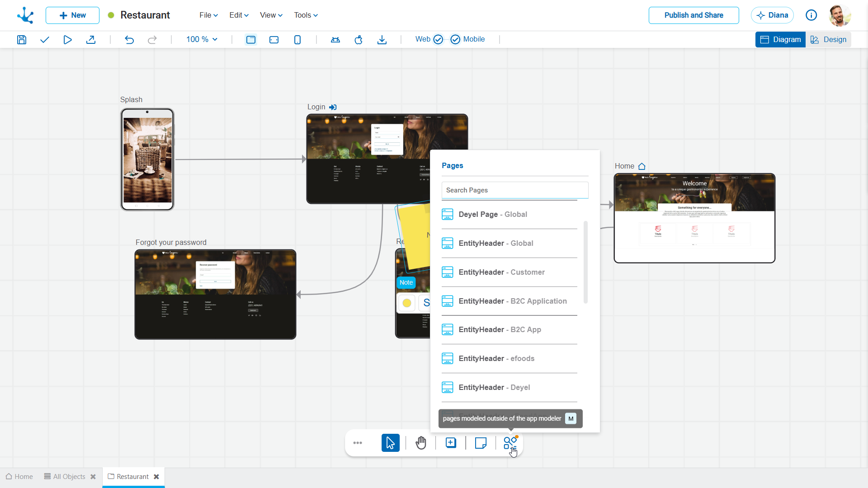Click the Publish and Share button
Screen dimensions: 868x488
693,15
